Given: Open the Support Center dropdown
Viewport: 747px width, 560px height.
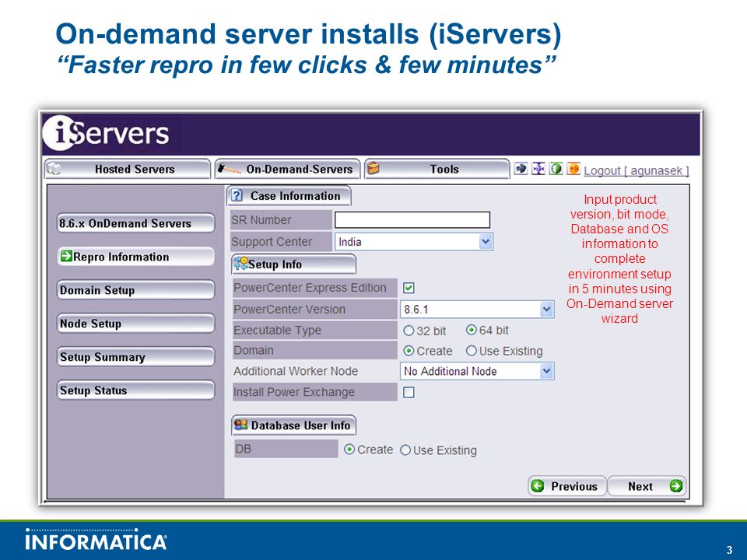Looking at the screenshot, I should tap(414, 241).
